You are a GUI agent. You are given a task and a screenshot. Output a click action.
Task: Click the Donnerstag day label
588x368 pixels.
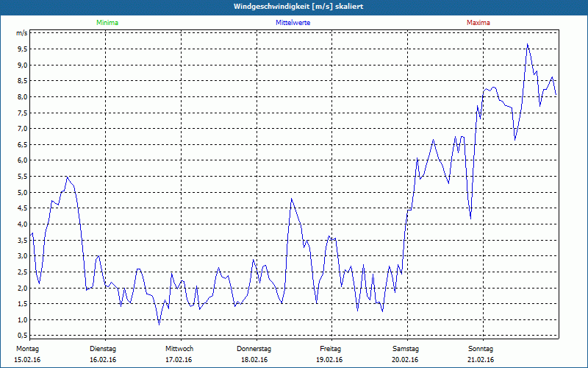tap(254, 349)
